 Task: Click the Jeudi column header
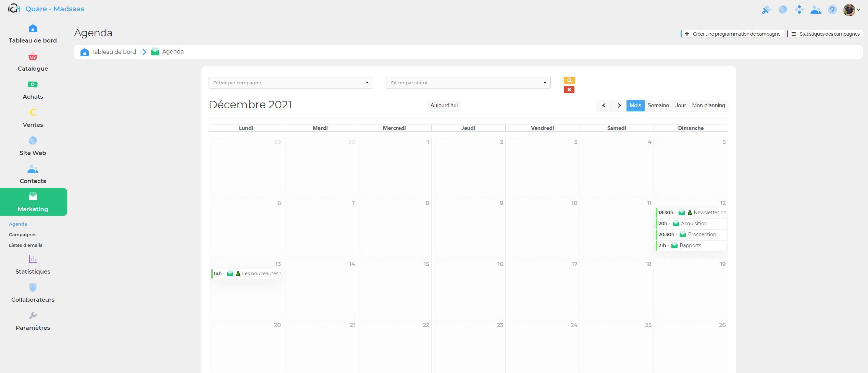click(468, 128)
